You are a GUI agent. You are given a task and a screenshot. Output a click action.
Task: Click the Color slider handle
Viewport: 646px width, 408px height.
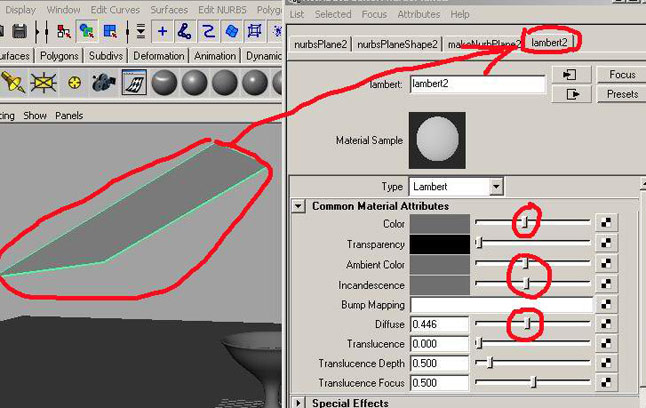click(525, 223)
